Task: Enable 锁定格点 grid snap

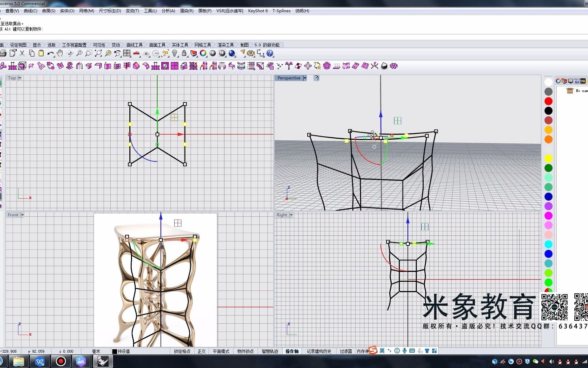Action: (182, 351)
